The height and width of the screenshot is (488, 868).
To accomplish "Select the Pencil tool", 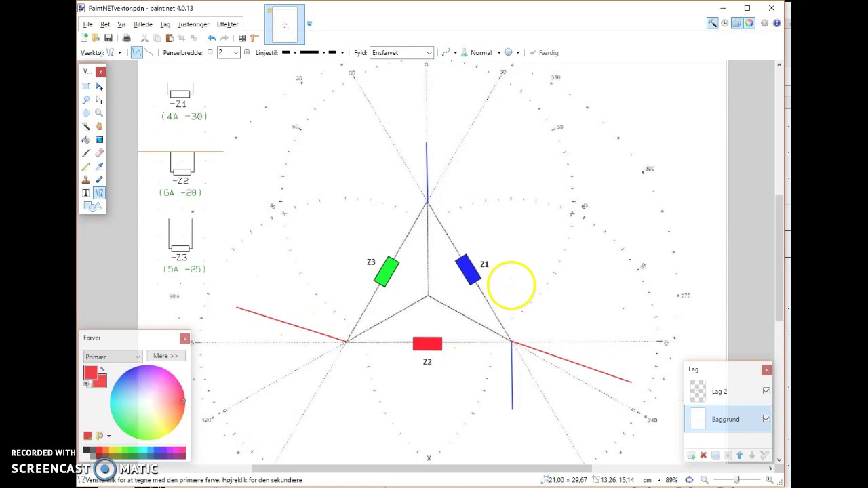I will [x=86, y=166].
